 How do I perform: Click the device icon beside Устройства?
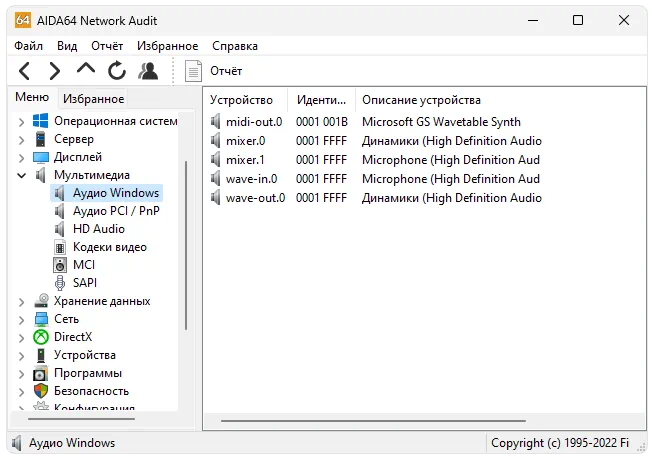pyautogui.click(x=41, y=355)
